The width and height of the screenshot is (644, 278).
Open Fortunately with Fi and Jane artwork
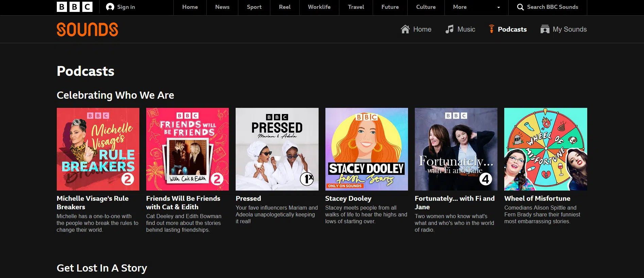click(x=456, y=149)
